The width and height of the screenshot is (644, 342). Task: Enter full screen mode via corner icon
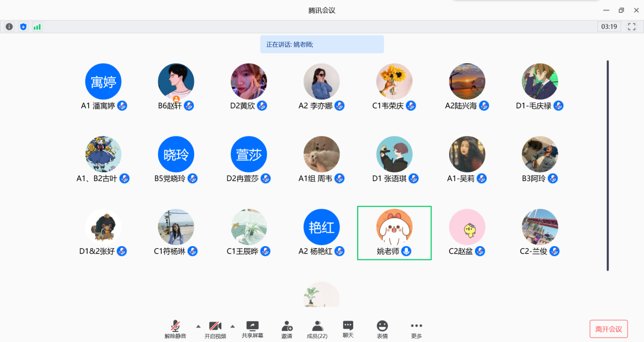[x=632, y=27]
